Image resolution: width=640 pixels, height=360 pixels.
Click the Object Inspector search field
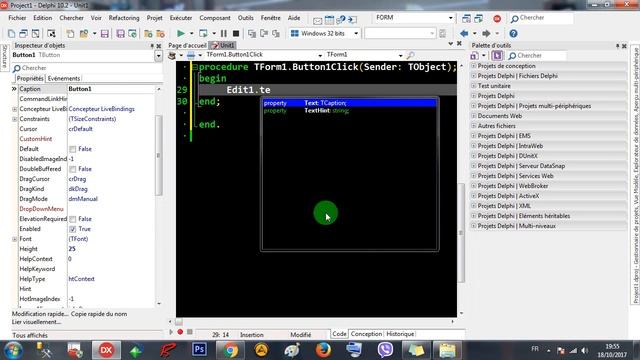click(x=87, y=68)
